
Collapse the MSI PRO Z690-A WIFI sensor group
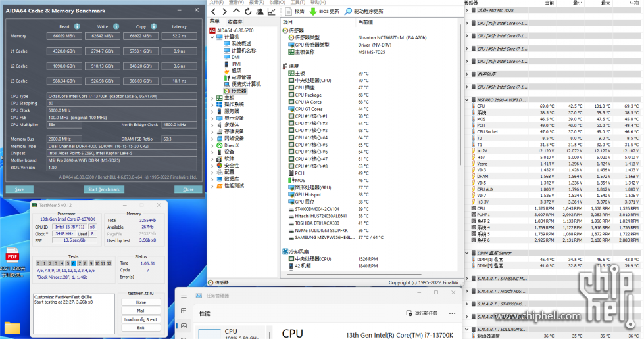coord(467,99)
